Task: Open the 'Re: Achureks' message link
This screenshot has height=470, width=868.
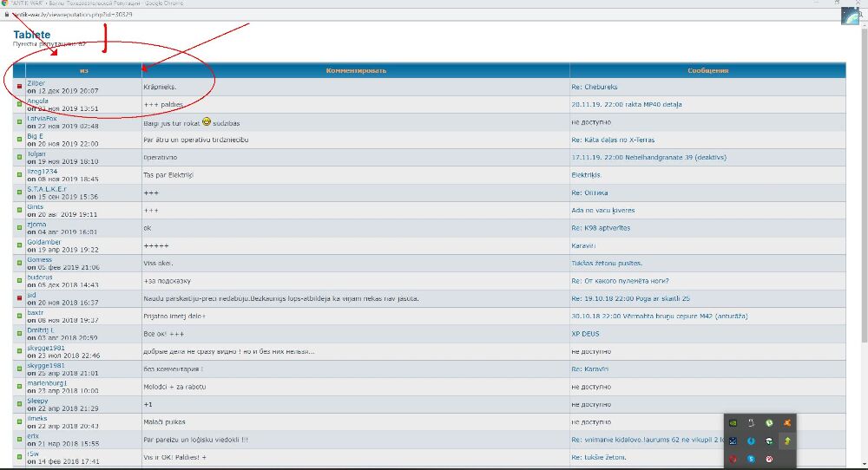Action: point(595,87)
